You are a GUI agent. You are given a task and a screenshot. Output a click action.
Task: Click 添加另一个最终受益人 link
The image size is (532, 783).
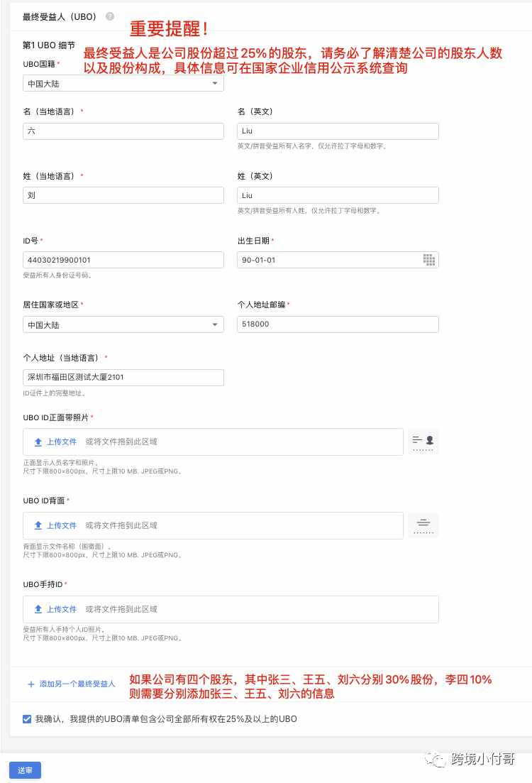pyautogui.click(x=77, y=684)
